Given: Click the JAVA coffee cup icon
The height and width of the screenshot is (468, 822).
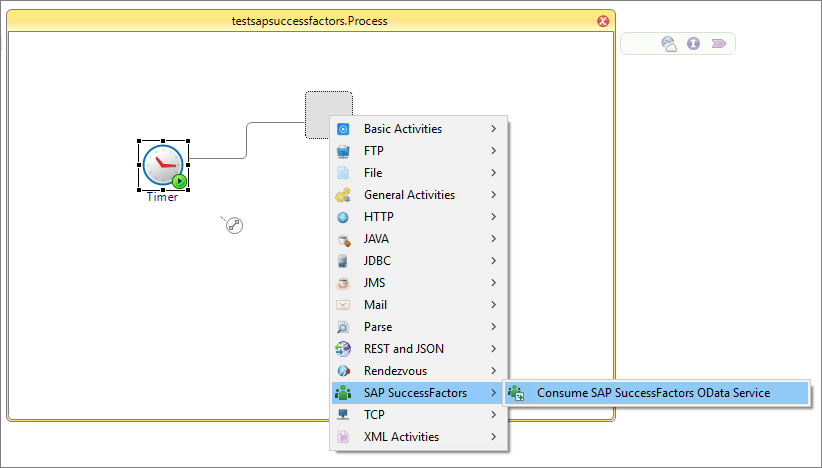Looking at the screenshot, I should [343, 240].
